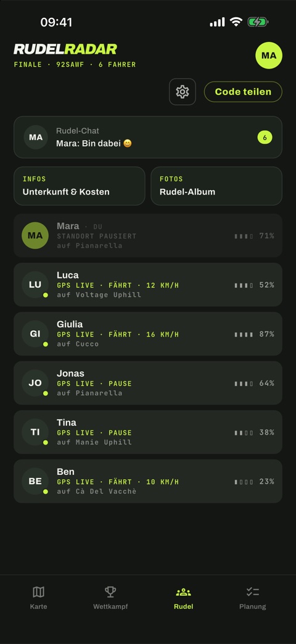Viewport: 296px width, 644px height.
Task: Tap Tina's TI avatar
Action: tap(35, 432)
